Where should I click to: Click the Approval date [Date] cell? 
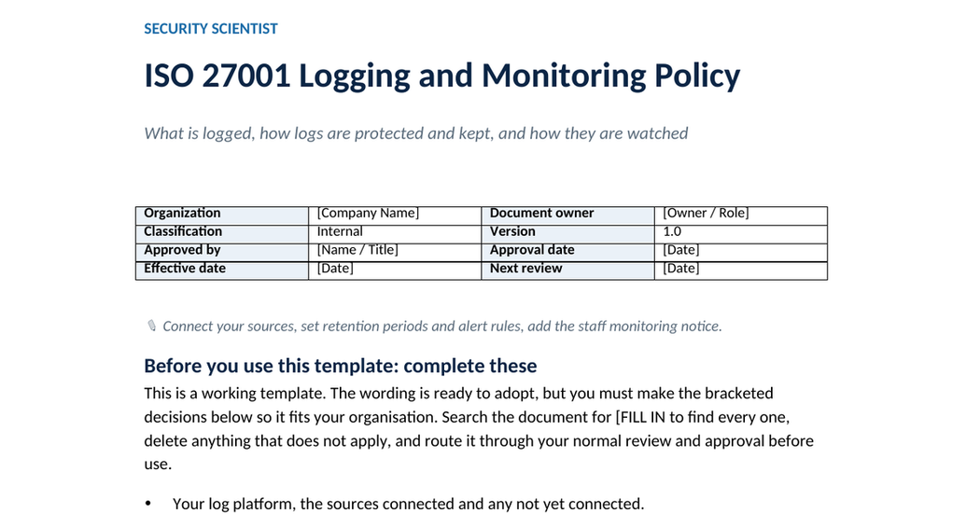point(741,250)
